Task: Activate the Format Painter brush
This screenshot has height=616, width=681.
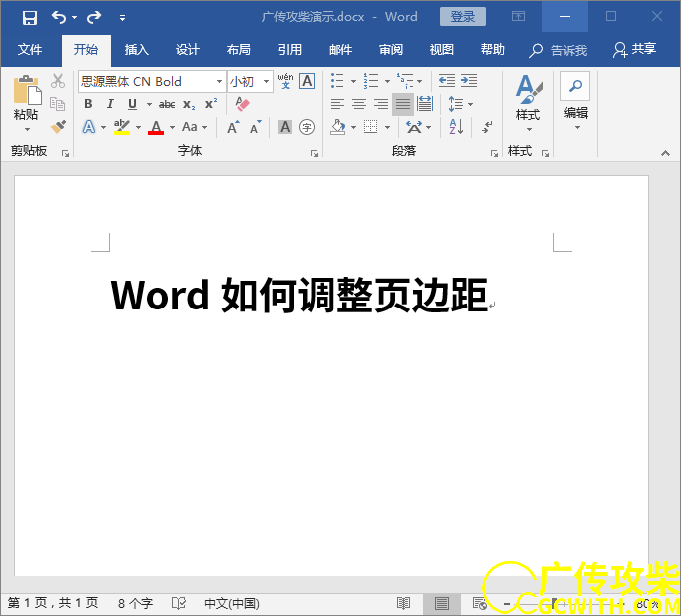Action: tap(58, 127)
